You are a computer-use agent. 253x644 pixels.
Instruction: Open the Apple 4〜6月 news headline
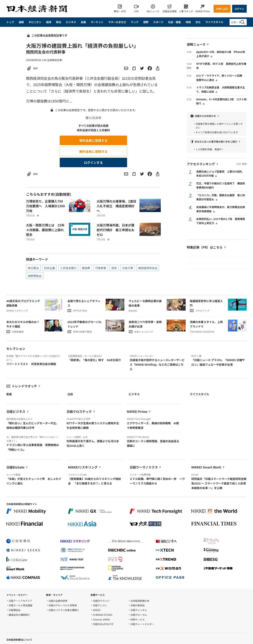(220, 54)
